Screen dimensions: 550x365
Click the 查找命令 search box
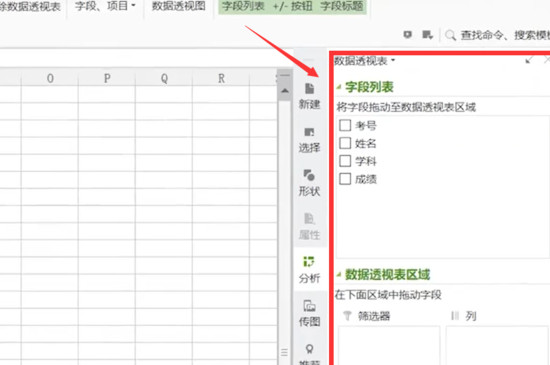[x=504, y=35]
